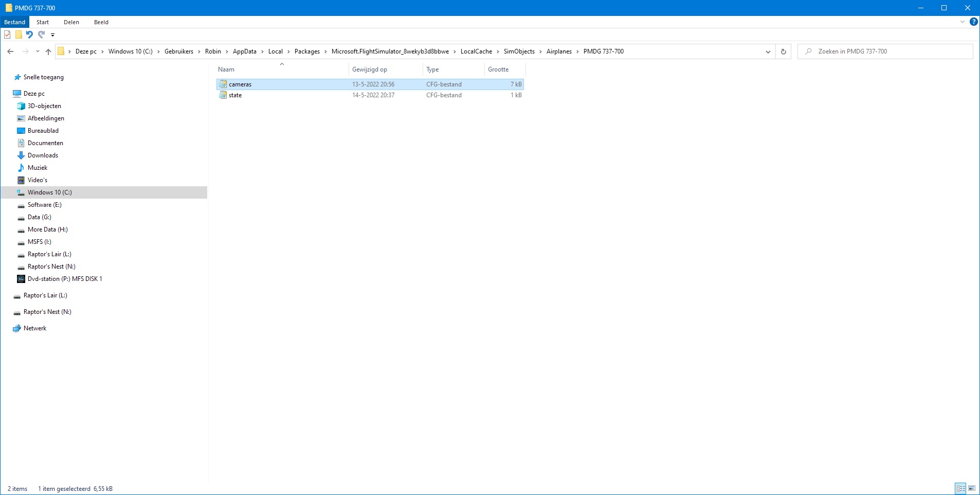Open the Bestand menu
Image resolution: width=980 pixels, height=495 pixels.
pos(14,22)
